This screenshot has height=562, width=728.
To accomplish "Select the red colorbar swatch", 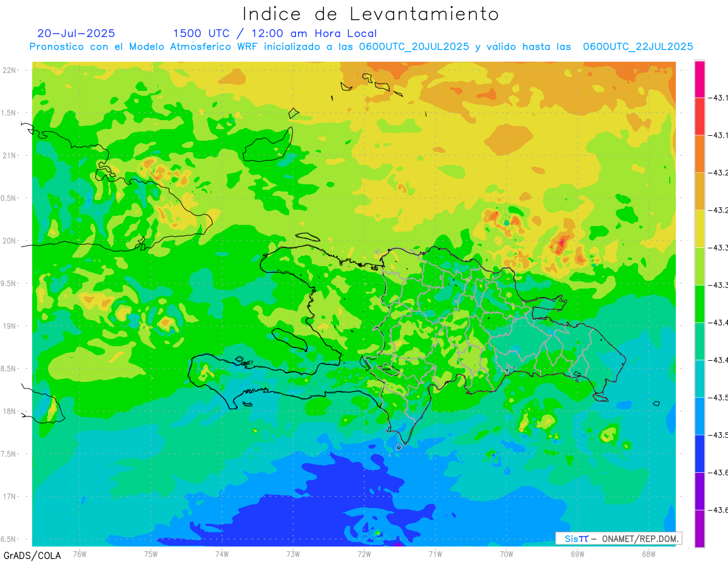I will [699, 116].
